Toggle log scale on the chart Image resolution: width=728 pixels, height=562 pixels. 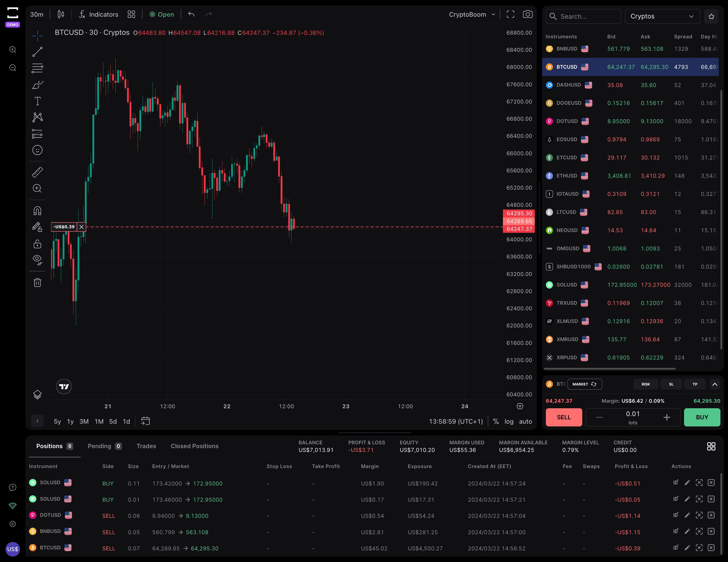coord(509,421)
